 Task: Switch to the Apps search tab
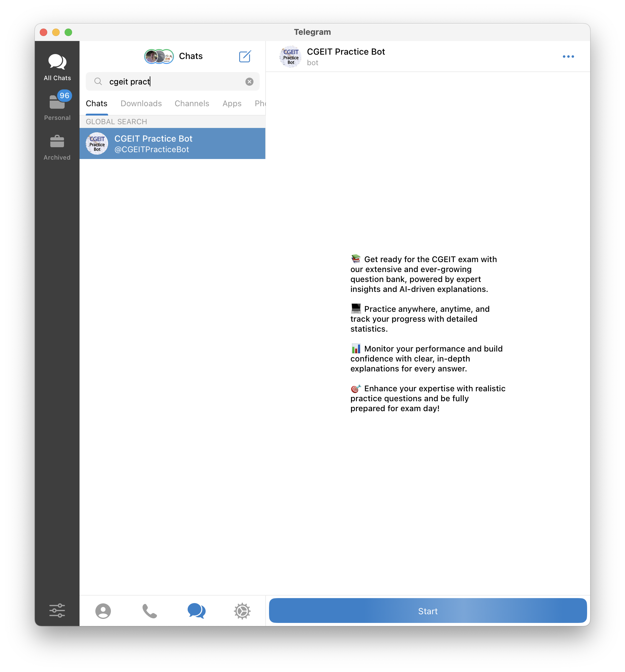[232, 103]
